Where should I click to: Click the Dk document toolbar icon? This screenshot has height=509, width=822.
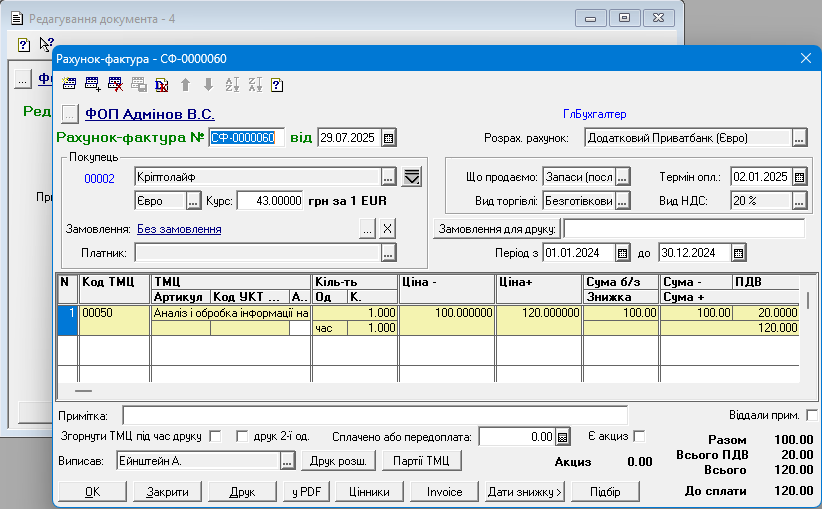pos(162,85)
